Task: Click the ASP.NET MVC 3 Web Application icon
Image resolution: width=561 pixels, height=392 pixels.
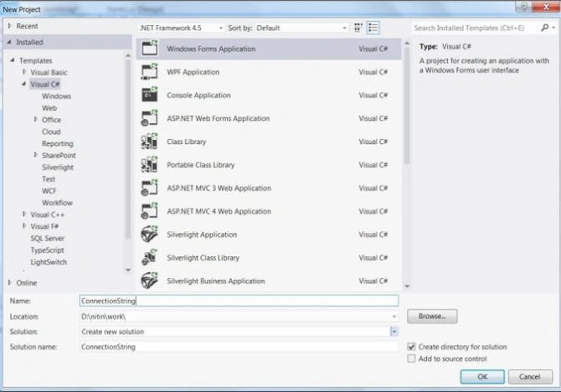Action: click(150, 188)
